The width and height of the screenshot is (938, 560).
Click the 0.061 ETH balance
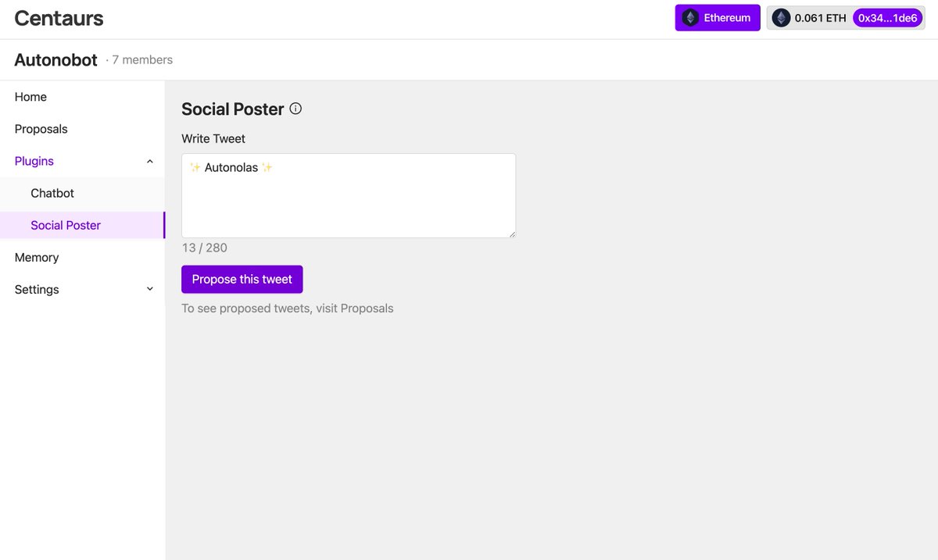[820, 18]
